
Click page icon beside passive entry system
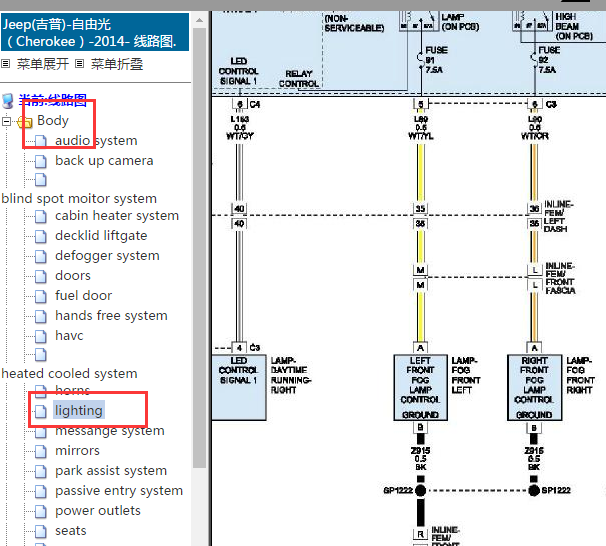click(x=41, y=492)
